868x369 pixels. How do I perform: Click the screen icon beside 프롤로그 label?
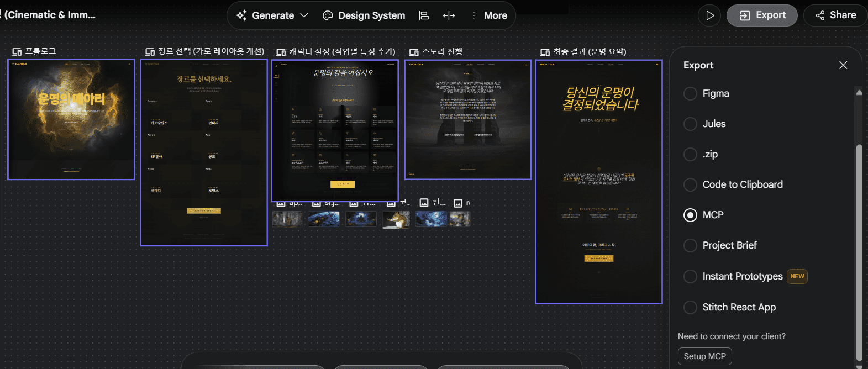[17, 52]
